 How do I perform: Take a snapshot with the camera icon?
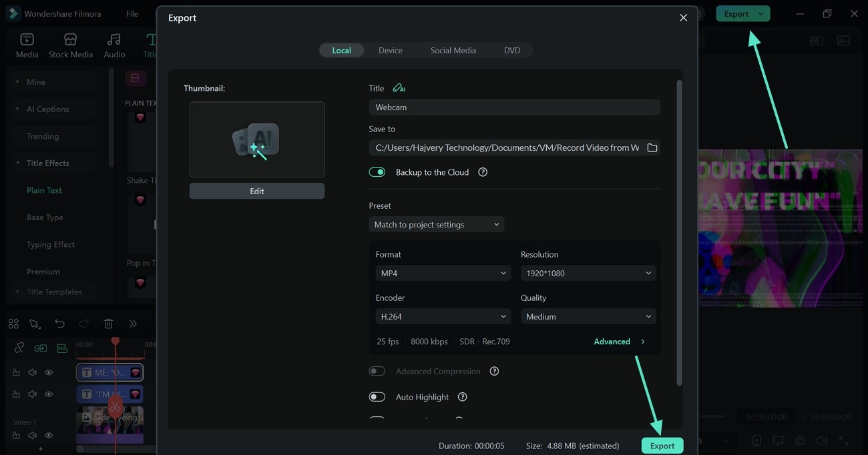(799, 441)
